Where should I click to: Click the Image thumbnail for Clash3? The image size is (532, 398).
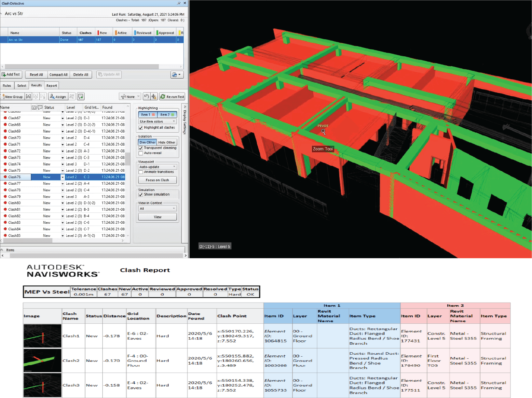coord(42,385)
